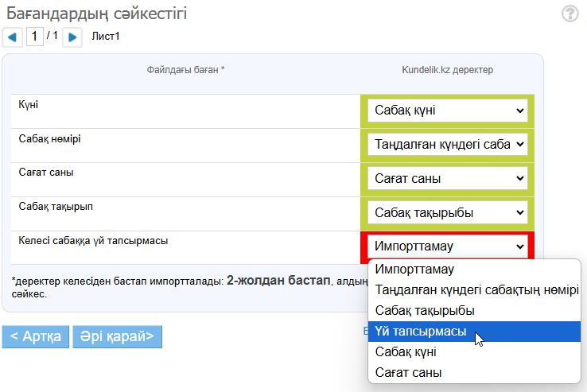
Task: Click the page number input field
Action: click(x=35, y=36)
